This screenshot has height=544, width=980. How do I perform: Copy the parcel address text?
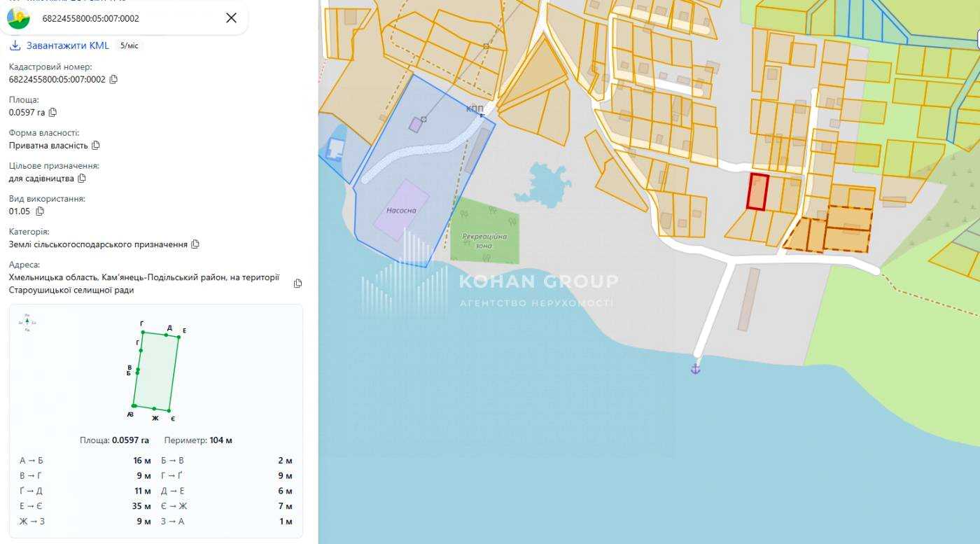point(297,284)
